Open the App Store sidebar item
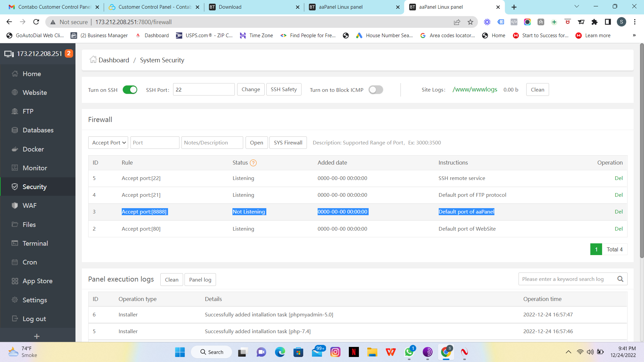The image size is (644, 362). click(x=37, y=281)
